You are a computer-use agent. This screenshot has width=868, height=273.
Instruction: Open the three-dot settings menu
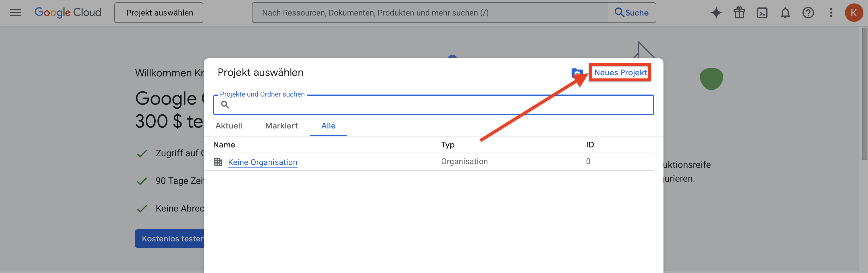(831, 13)
